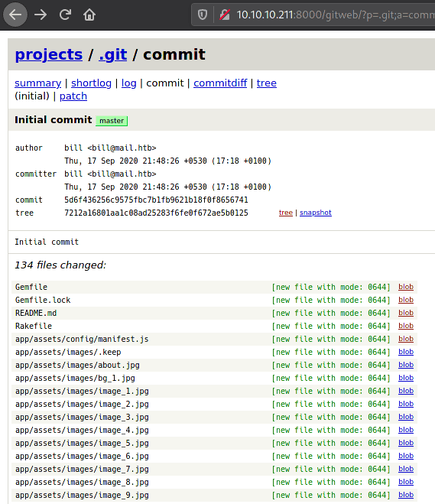Screen dimensions: 435x504
Task: Click the Rakefile file name
Action: click(x=34, y=327)
